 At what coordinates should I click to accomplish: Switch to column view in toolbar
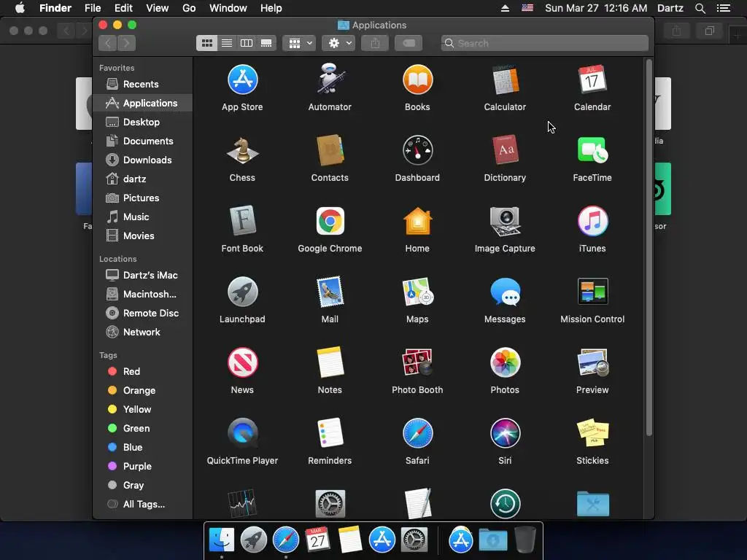(x=247, y=43)
